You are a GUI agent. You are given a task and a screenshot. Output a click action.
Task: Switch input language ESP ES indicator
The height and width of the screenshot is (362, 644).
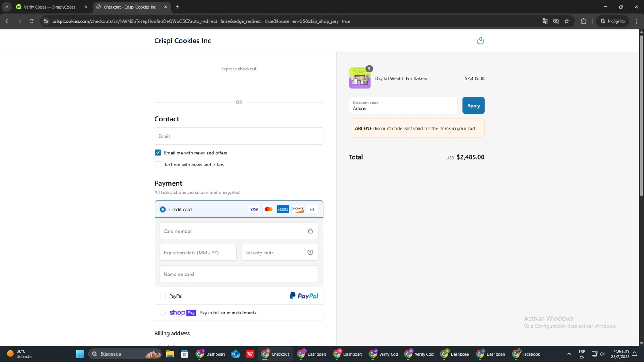point(582,354)
